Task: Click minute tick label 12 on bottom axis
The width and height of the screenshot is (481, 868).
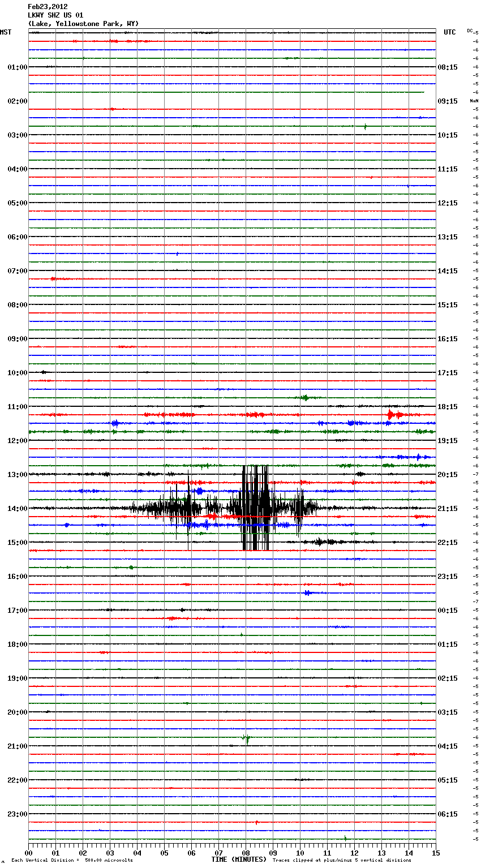Action: pyautogui.click(x=354, y=853)
